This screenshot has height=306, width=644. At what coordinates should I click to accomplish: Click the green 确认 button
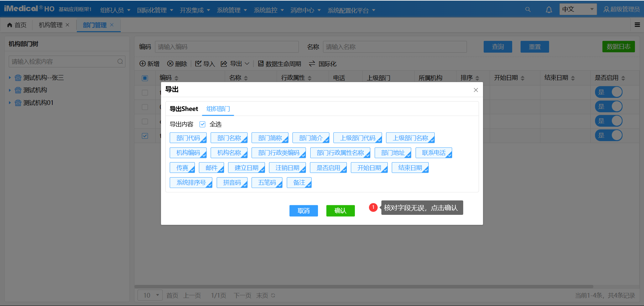coord(340,210)
